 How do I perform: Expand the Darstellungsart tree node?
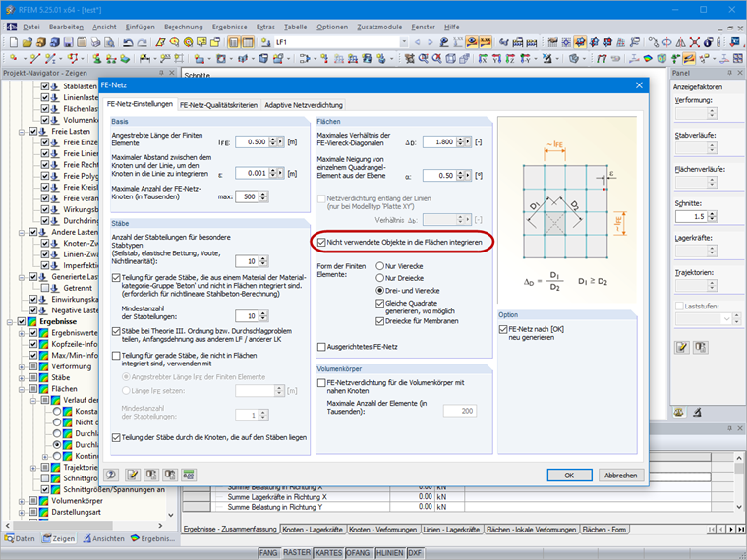tap(22, 513)
